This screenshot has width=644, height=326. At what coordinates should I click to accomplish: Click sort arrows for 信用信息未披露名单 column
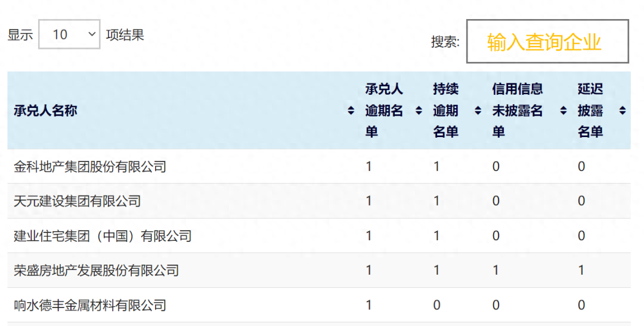[x=563, y=111]
